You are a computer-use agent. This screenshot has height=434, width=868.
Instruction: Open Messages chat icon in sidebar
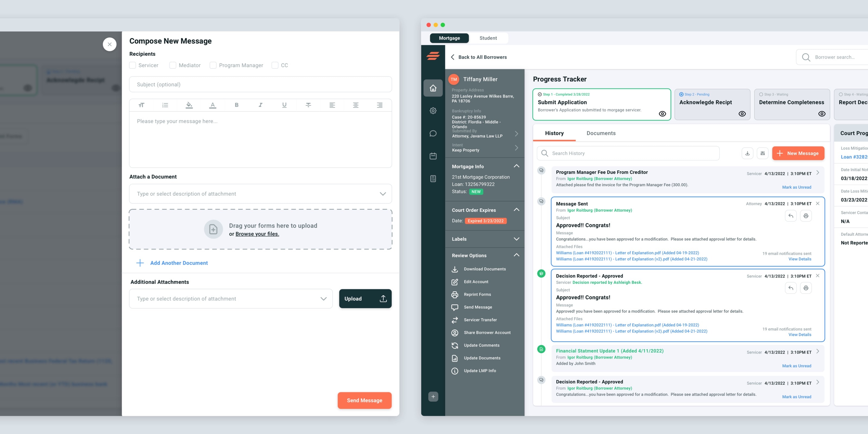[433, 133]
